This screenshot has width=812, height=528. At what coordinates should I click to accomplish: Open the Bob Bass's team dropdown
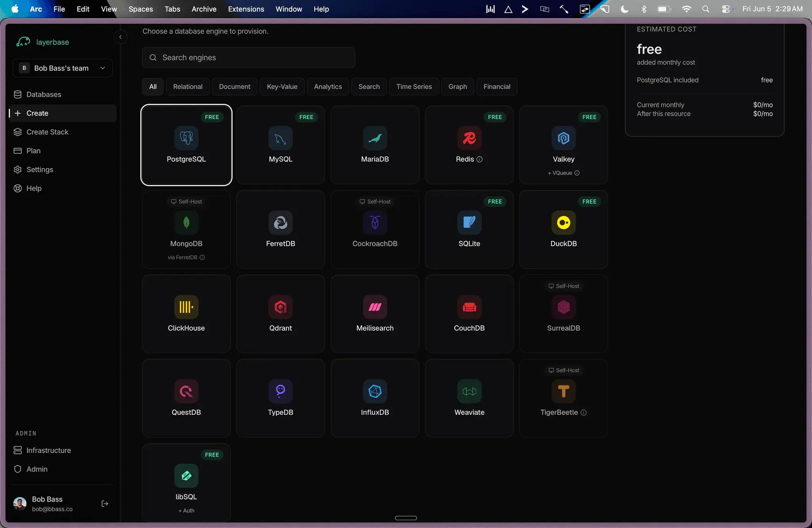coord(63,68)
